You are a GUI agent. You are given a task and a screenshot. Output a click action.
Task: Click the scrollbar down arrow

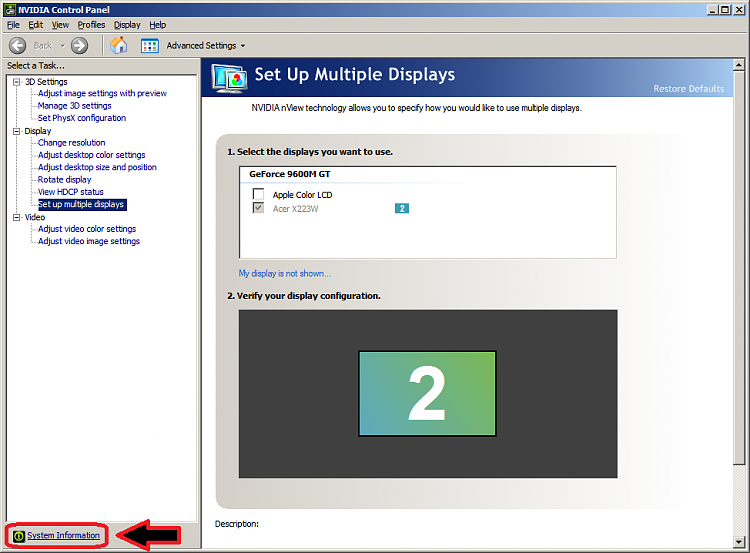tap(739, 542)
